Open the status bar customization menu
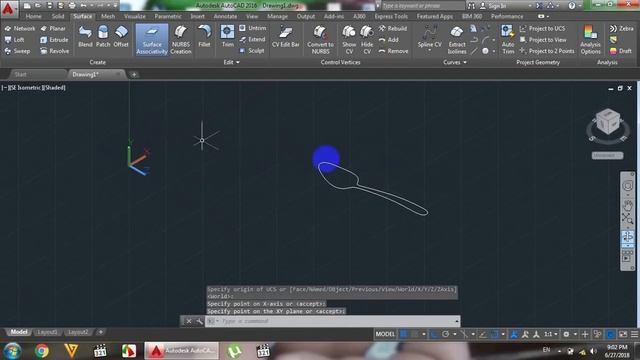The height and width of the screenshot is (360, 640). [634, 334]
